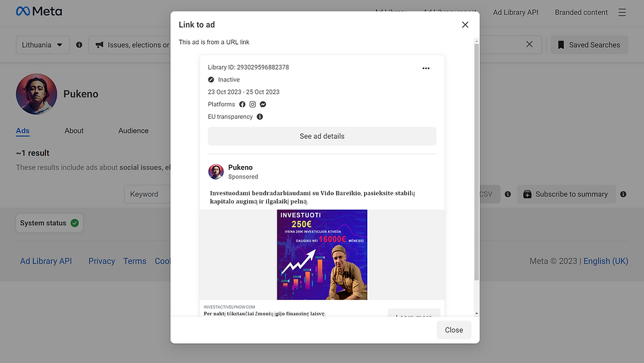Click the Subscribe to summary button
644x363 pixels.
click(x=566, y=194)
